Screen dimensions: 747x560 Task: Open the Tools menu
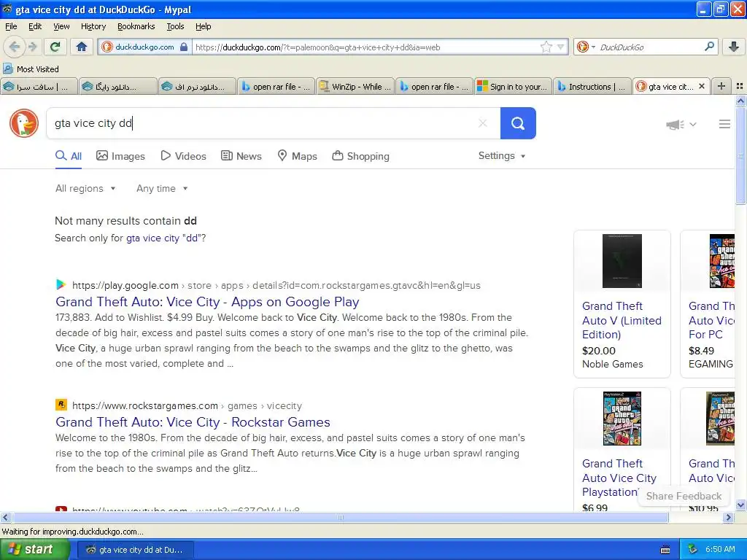[x=175, y=26]
